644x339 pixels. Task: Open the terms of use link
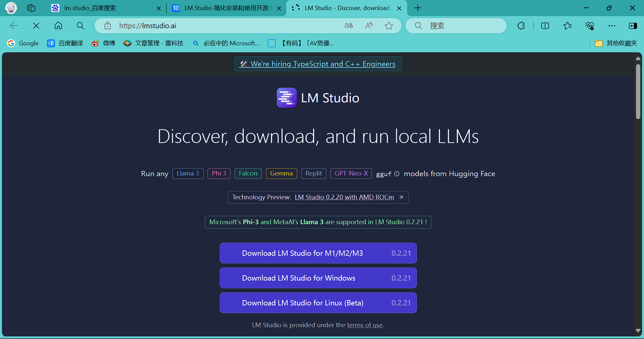click(365, 325)
